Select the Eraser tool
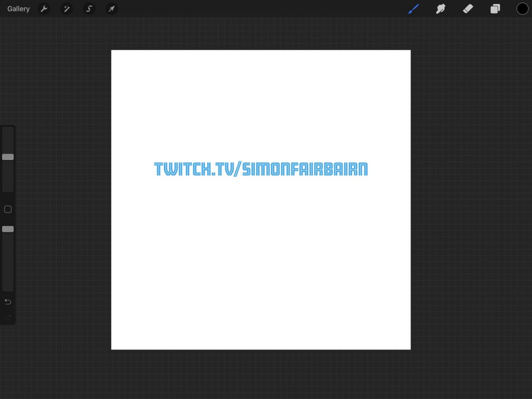This screenshot has height=399, width=532. (468, 9)
